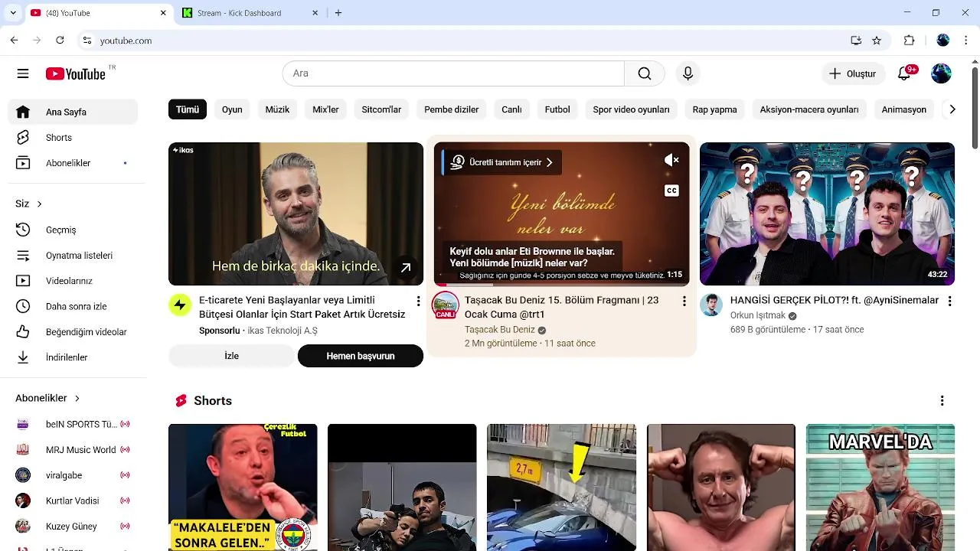Select the Oyun filter chip
This screenshot has height=551, width=980.
click(232, 109)
